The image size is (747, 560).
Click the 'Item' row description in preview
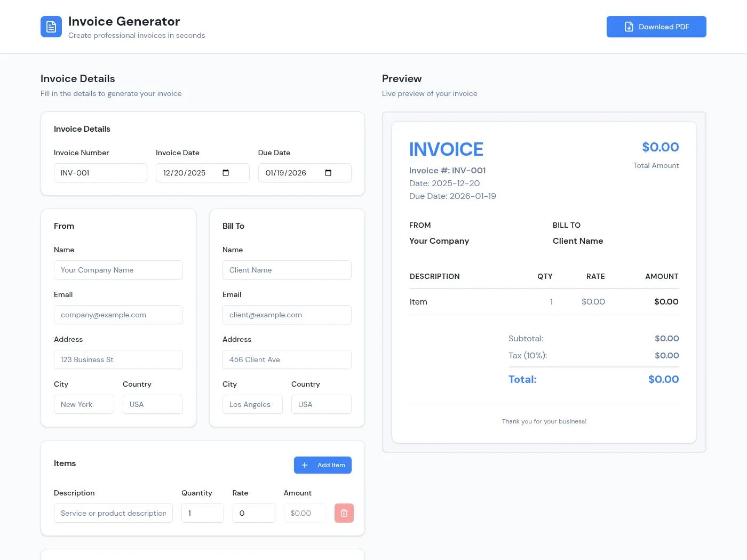pos(418,302)
